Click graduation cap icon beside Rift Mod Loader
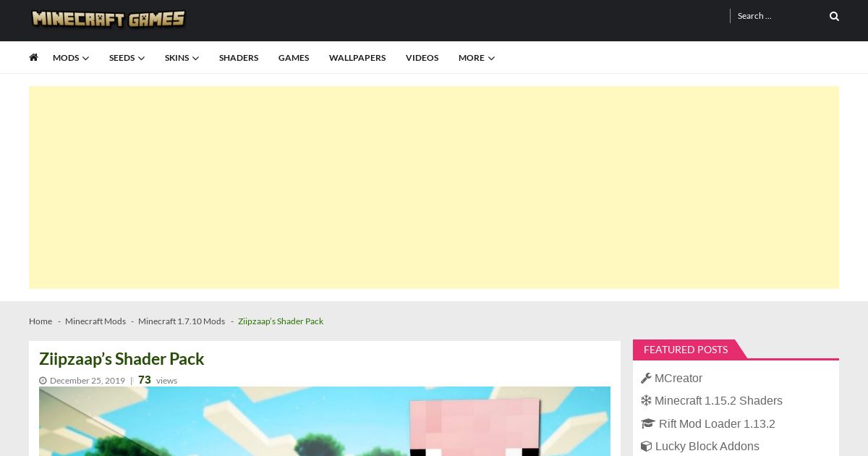Viewport: 868px width, 456px height. [648, 424]
